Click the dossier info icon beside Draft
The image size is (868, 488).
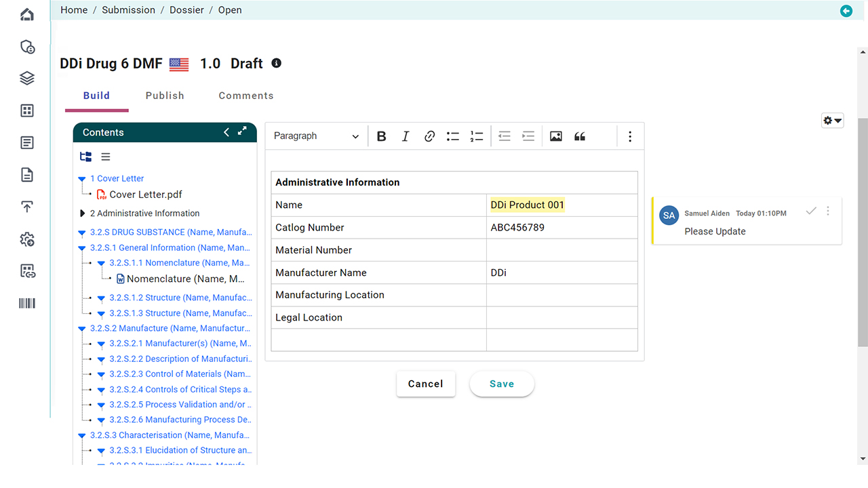click(276, 63)
